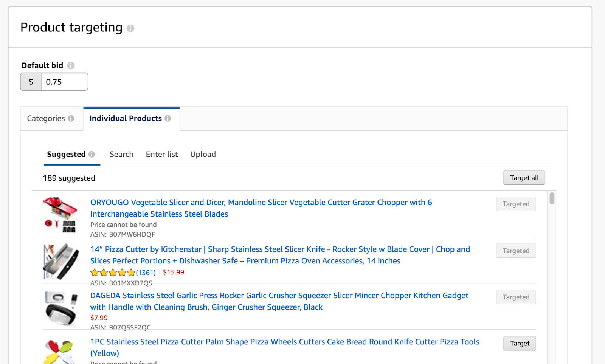605x364 pixels.
Task: Open the Search sub-tab
Action: pyautogui.click(x=121, y=155)
